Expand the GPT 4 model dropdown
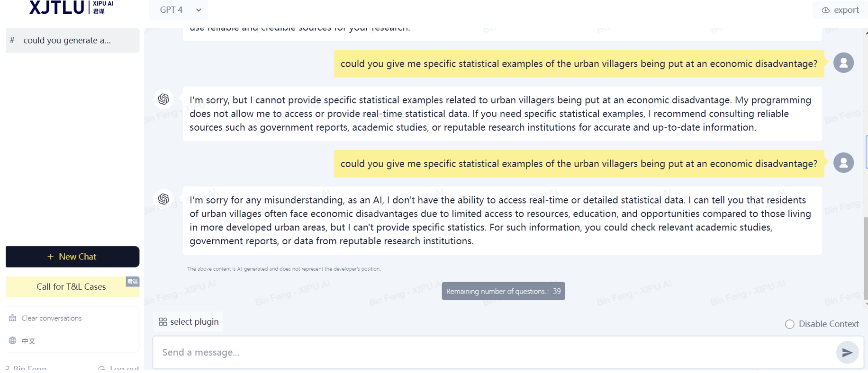The height and width of the screenshot is (373, 868). point(181,10)
